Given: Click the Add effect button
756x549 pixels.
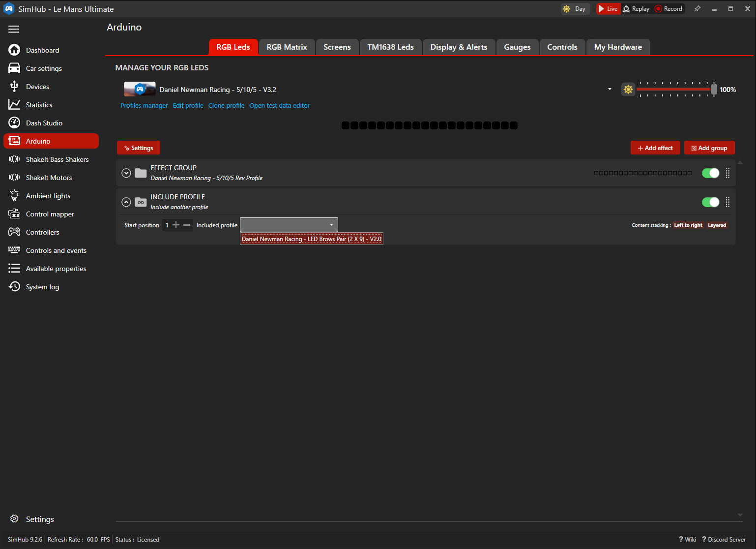Looking at the screenshot, I should click(x=655, y=148).
